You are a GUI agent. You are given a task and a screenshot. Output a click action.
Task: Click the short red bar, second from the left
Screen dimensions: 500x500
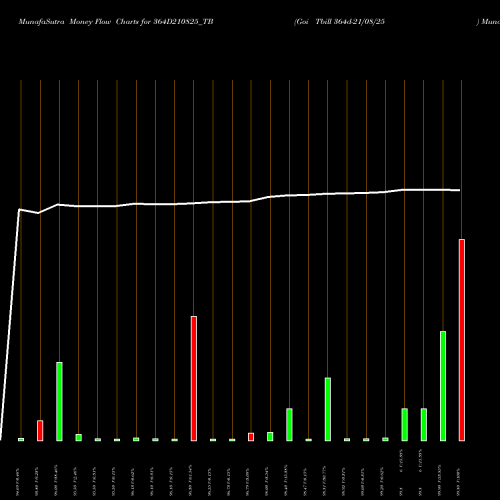point(40,431)
